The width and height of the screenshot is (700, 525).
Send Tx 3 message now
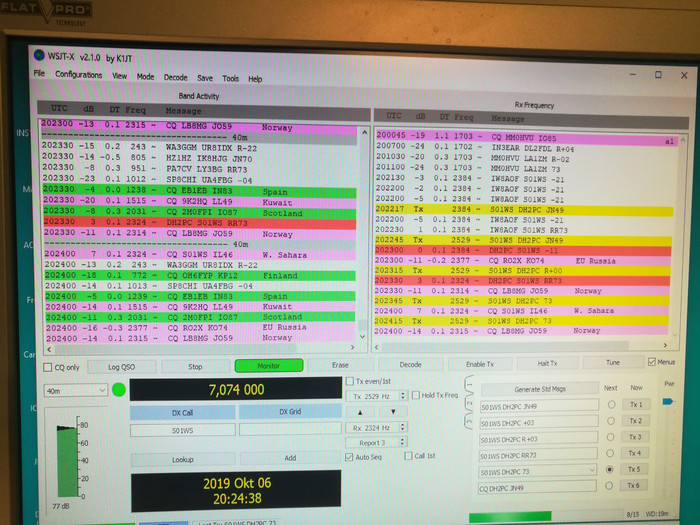(x=635, y=437)
